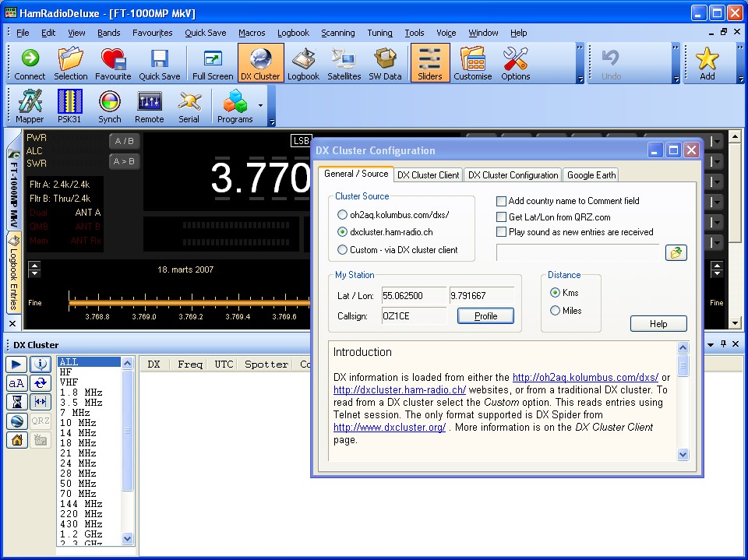Switch to the Google Earth tab
Screen dimensions: 748x560
click(591, 175)
